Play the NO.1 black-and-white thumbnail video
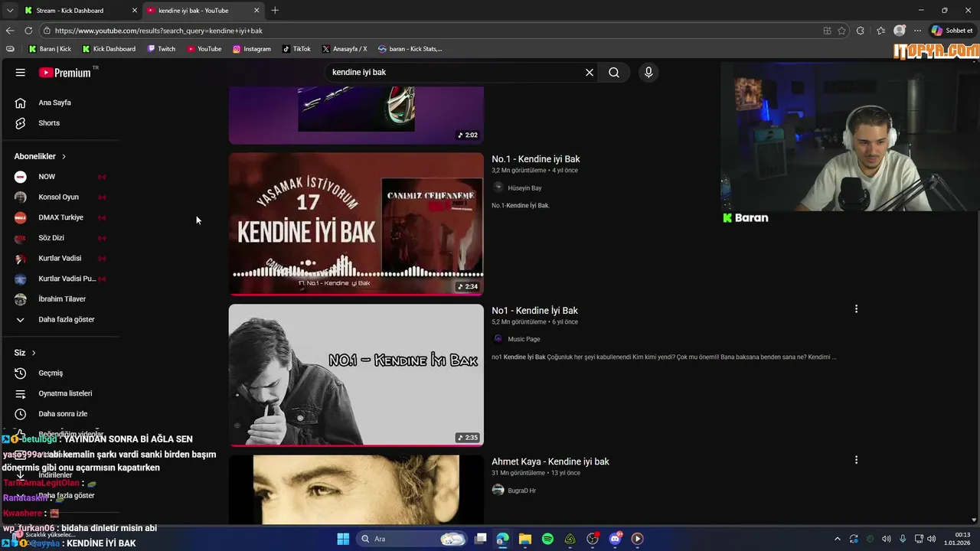The image size is (980, 551). 356,375
